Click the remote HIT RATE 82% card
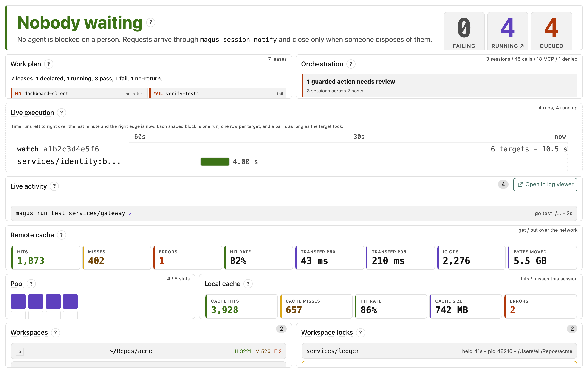This screenshot has height=377, width=588. point(259,258)
